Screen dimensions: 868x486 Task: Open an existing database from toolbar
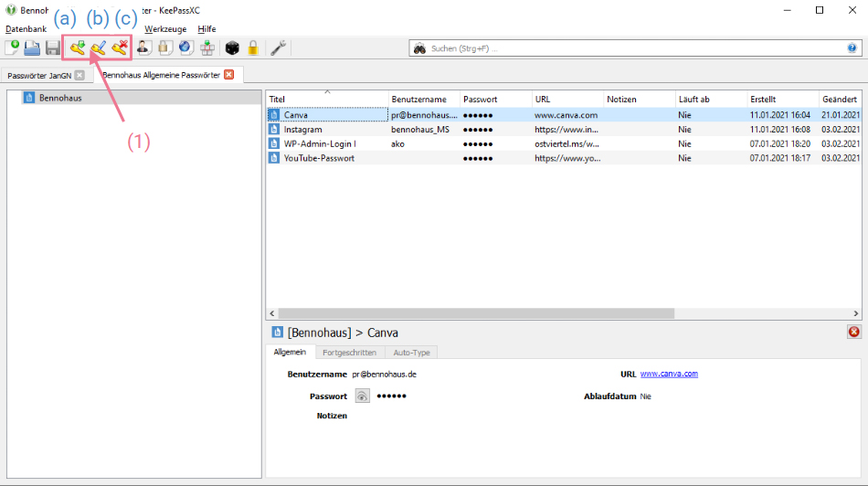32,48
